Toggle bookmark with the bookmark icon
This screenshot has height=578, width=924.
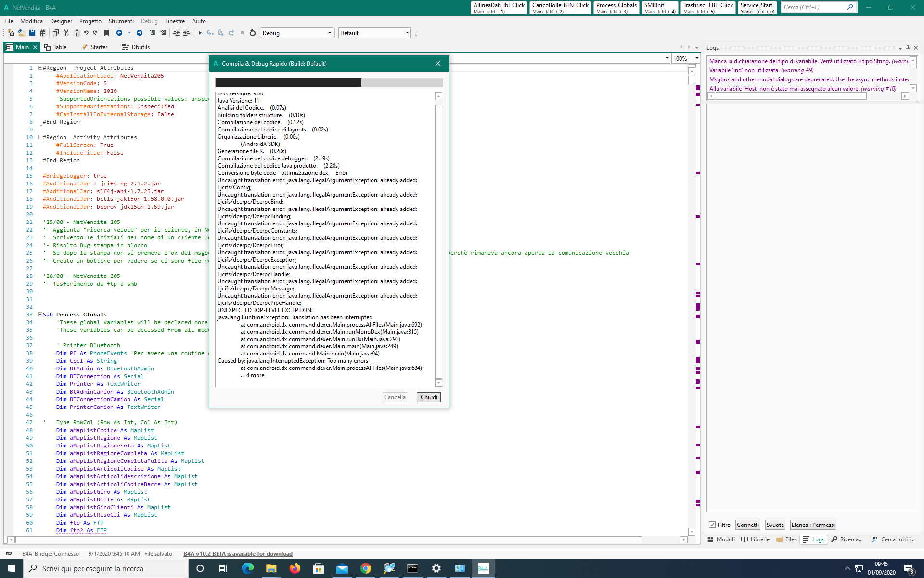coord(106,33)
